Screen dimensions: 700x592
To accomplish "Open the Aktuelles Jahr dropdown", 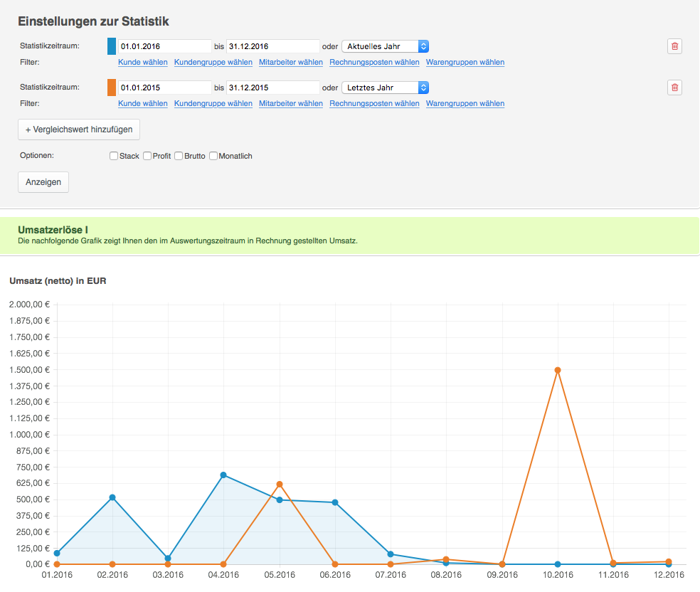I will pyautogui.click(x=386, y=46).
